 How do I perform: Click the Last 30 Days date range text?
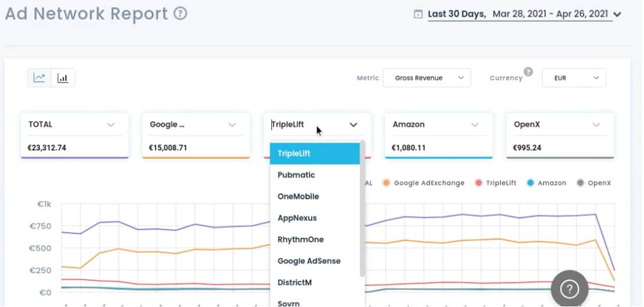[x=457, y=14]
